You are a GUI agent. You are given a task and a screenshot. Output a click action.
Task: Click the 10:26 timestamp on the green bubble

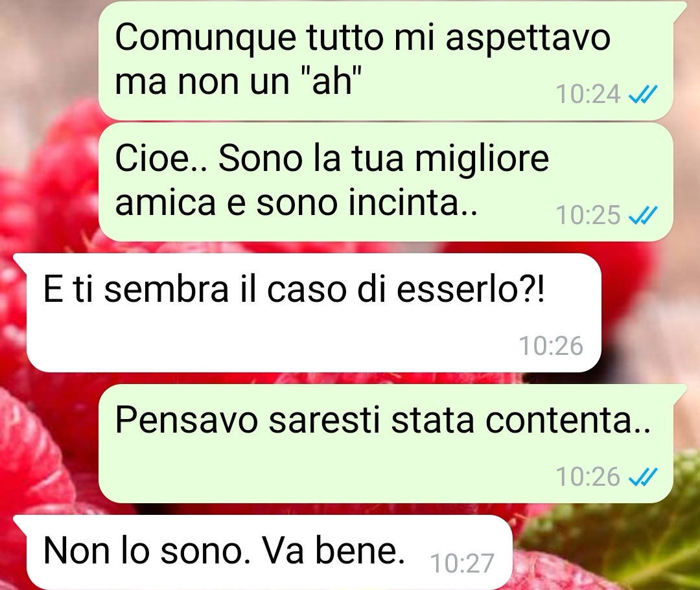pos(588,477)
